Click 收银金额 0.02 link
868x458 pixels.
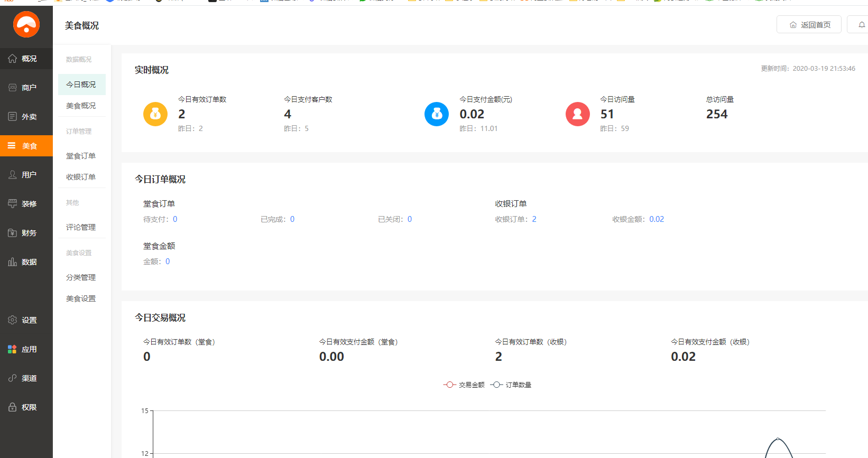tap(657, 219)
